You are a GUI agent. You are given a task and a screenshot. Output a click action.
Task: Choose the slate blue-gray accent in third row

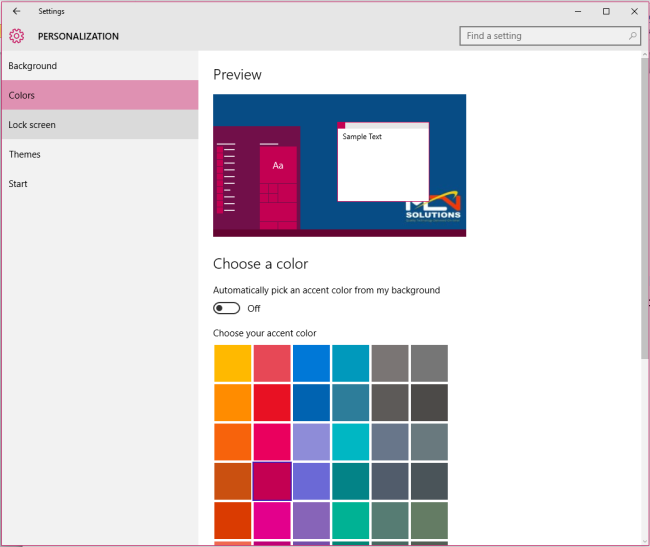390,442
